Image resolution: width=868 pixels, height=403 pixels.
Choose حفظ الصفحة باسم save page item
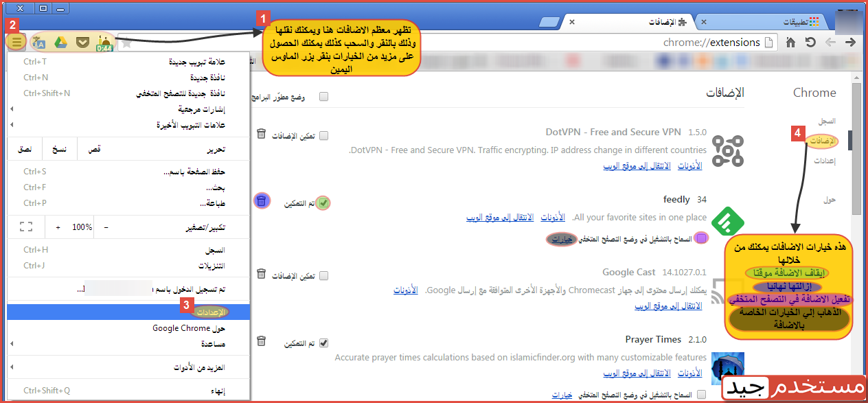click(x=129, y=172)
